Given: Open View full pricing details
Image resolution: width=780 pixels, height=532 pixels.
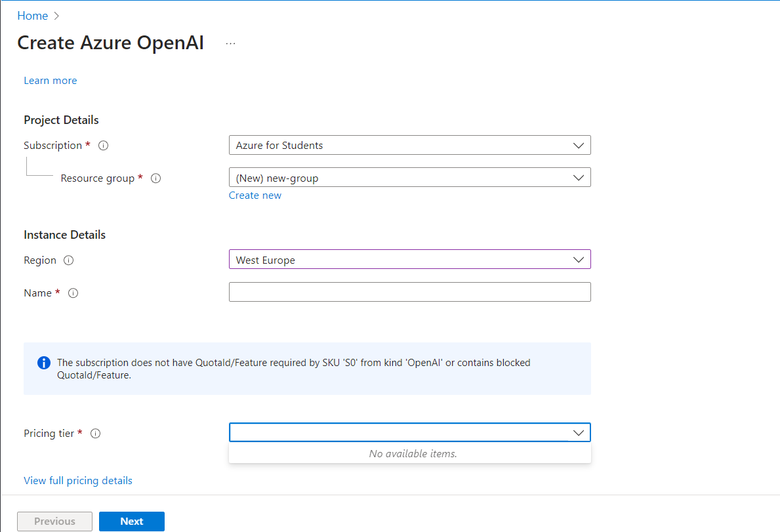Looking at the screenshot, I should pyautogui.click(x=77, y=480).
